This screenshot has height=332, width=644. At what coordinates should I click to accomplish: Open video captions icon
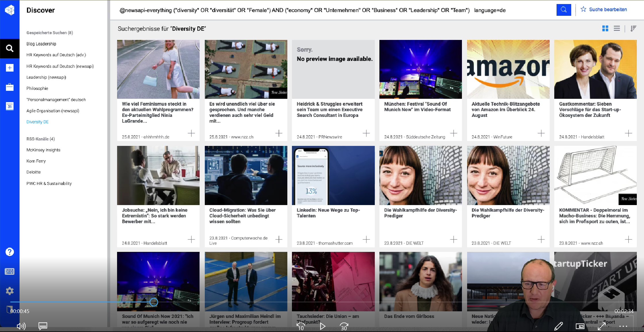click(x=43, y=326)
